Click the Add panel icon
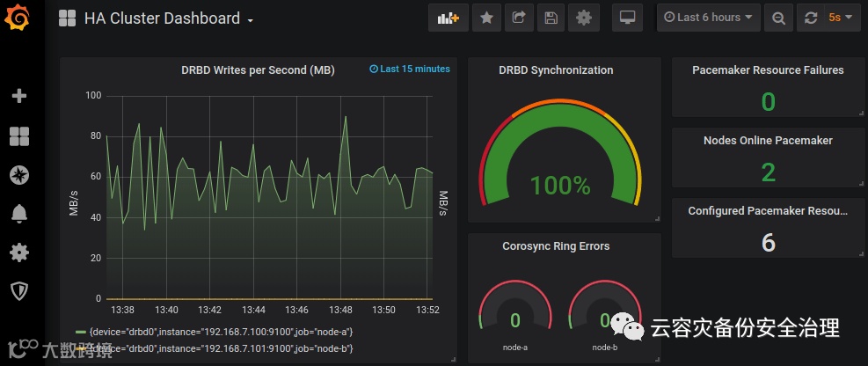 448,18
